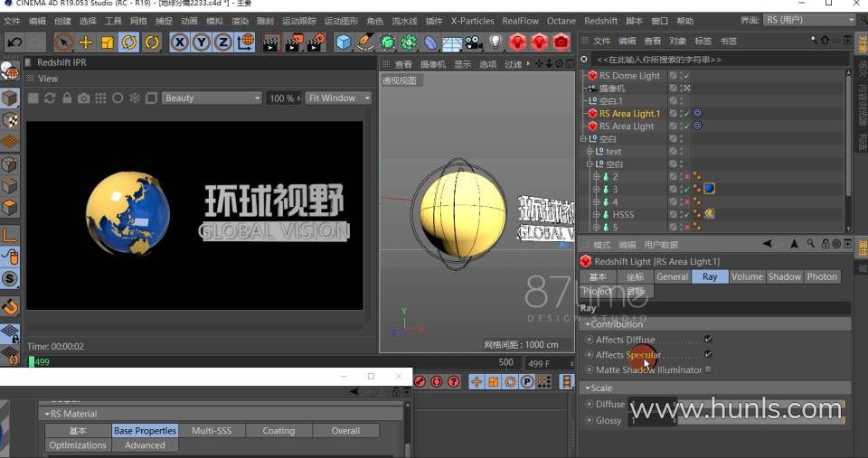Select the Live Selection arrow tool
868x458 pixels.
coord(63,42)
